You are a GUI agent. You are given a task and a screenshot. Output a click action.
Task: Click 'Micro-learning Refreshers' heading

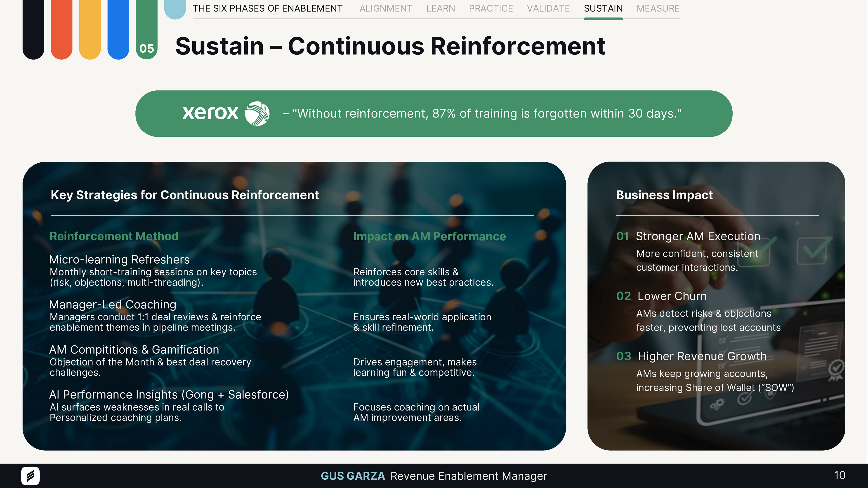pos(119,259)
